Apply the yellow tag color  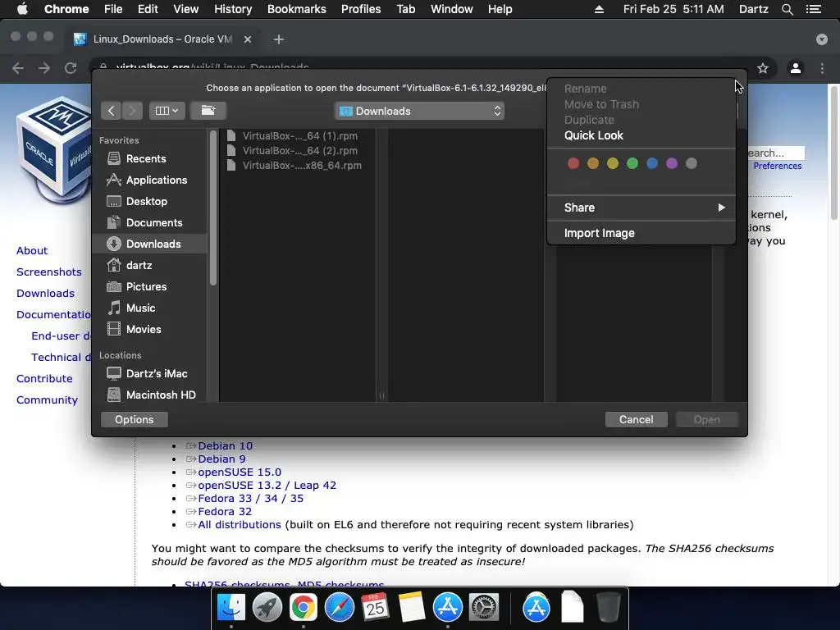613,163
